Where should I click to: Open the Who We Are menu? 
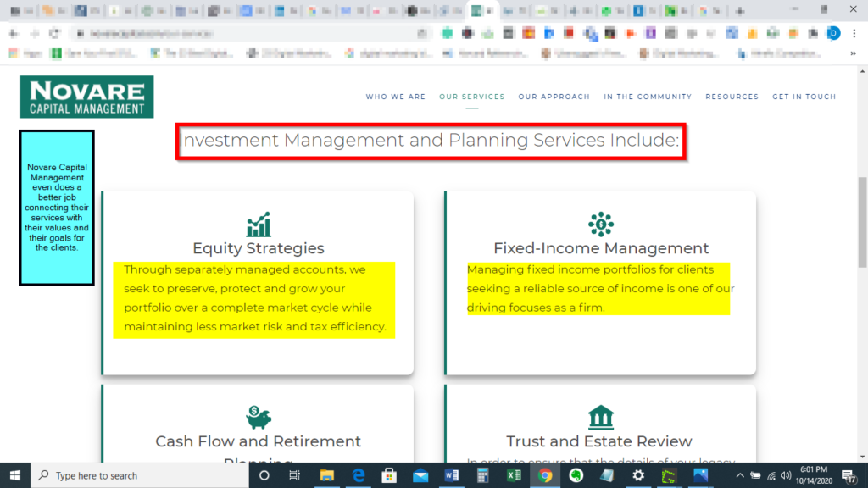pos(395,97)
